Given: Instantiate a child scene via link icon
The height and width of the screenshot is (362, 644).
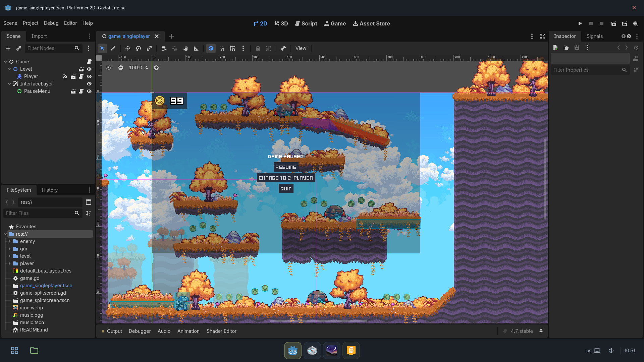Looking at the screenshot, I should click(x=19, y=48).
